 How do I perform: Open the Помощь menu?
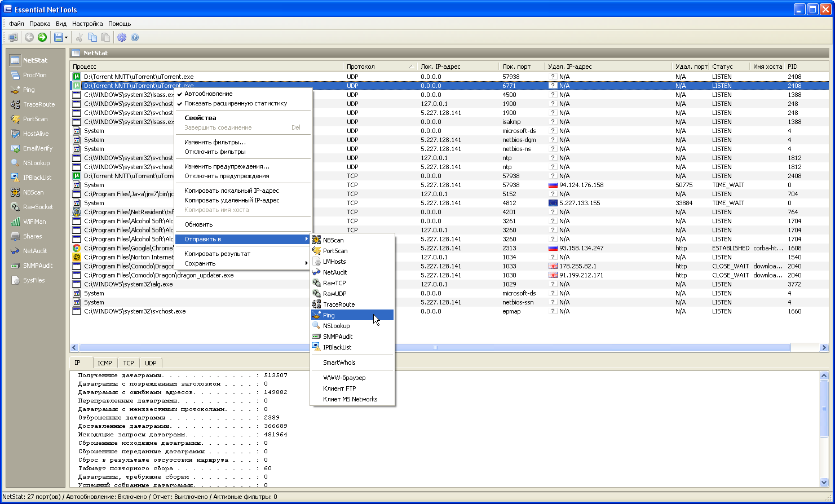(120, 24)
